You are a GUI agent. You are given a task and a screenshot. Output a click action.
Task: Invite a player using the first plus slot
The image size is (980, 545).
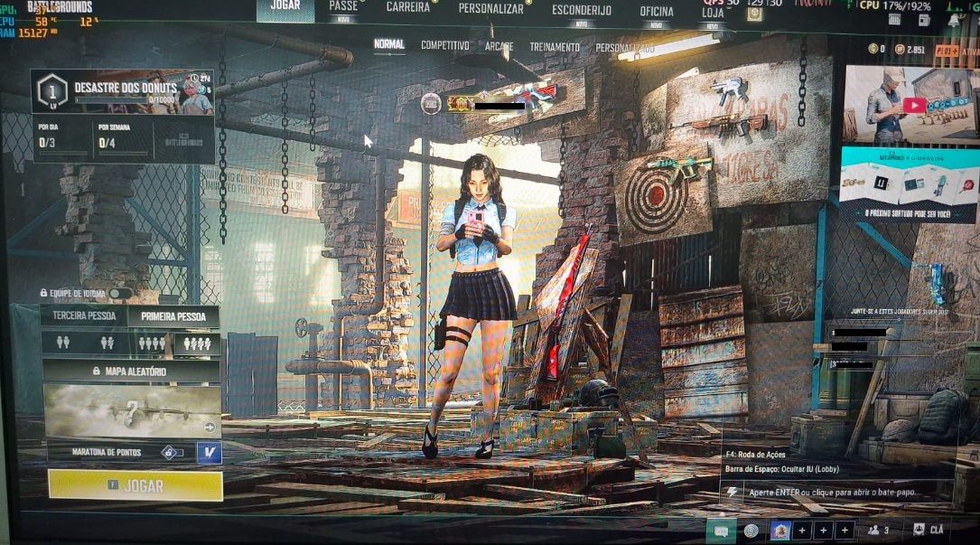point(802,531)
